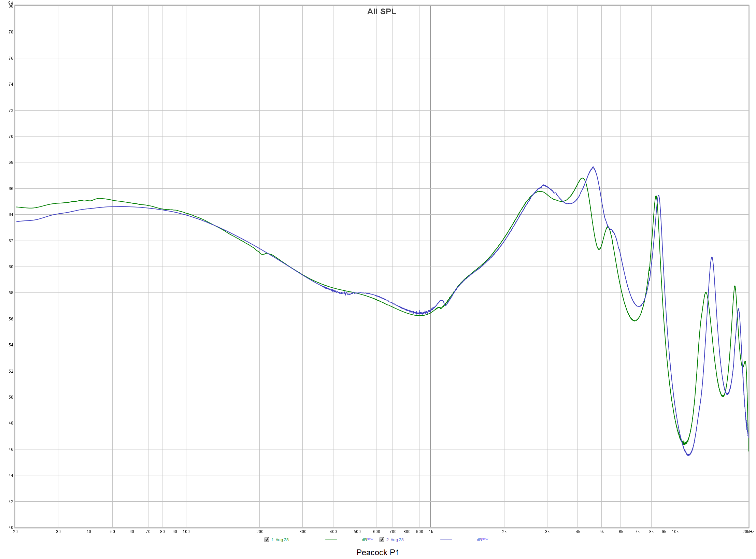Viewport: 756px width, 559px height.
Task: Click the green 'dB NEW' unit label
Action: coord(367,540)
